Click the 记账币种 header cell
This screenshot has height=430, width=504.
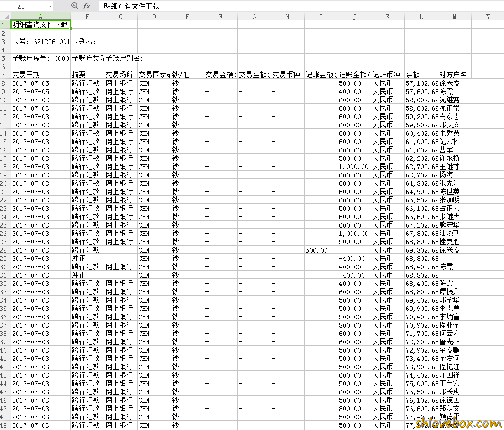(x=388, y=75)
